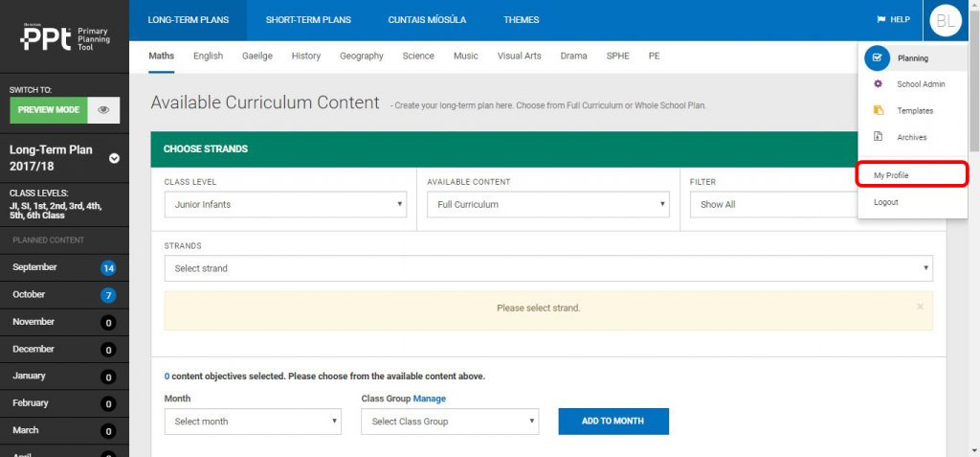Click the Add to Month button

(612, 422)
